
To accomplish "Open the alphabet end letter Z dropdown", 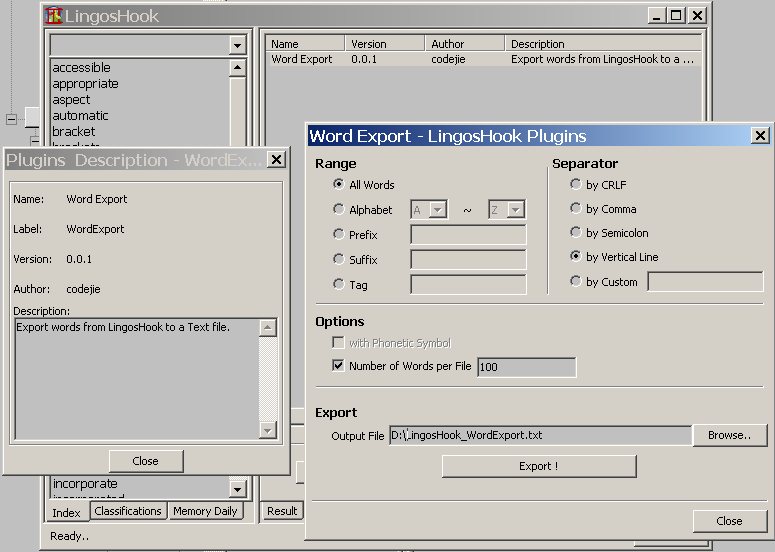I will (x=515, y=210).
